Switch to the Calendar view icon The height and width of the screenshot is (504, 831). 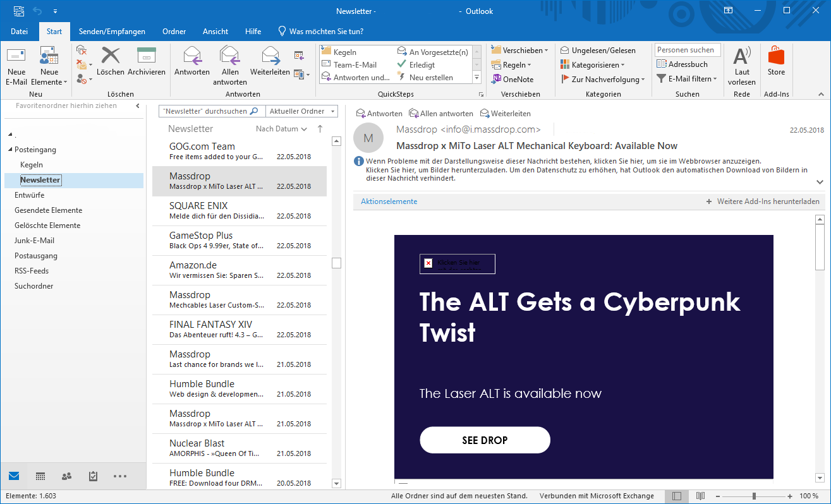pyautogui.click(x=40, y=476)
